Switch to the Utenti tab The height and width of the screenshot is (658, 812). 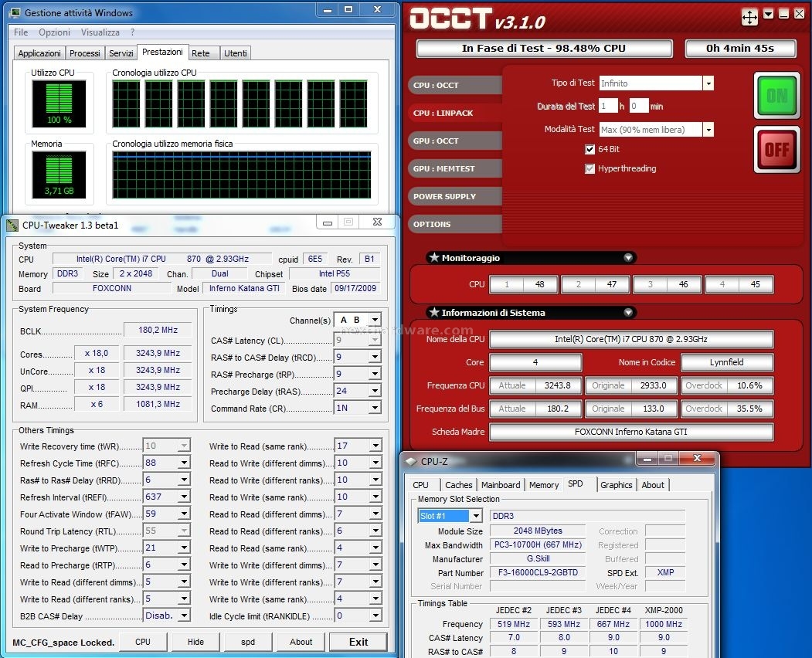click(236, 53)
